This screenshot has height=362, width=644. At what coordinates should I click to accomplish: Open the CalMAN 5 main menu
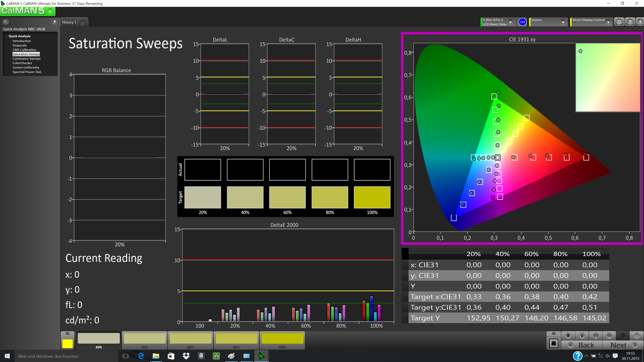pos(50,11)
